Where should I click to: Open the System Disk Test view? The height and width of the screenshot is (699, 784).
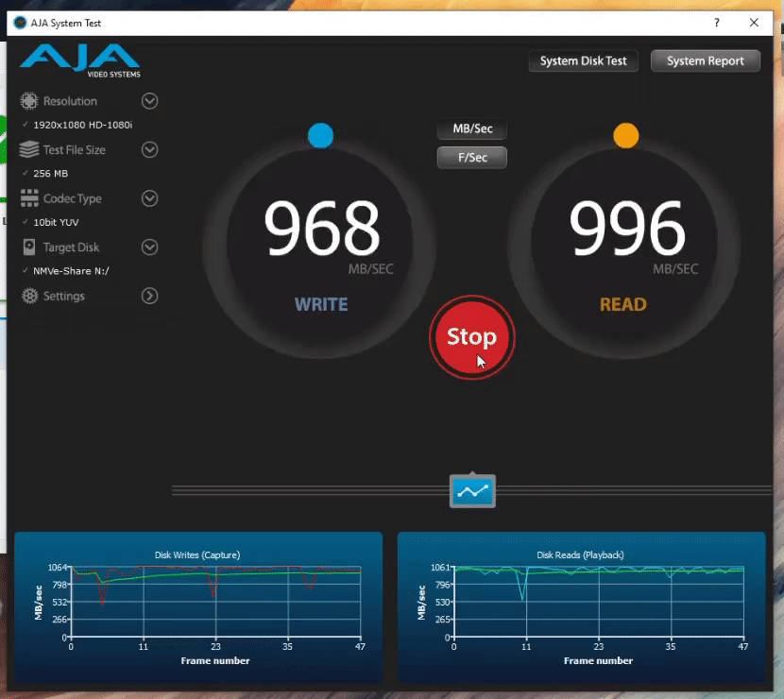click(x=583, y=61)
